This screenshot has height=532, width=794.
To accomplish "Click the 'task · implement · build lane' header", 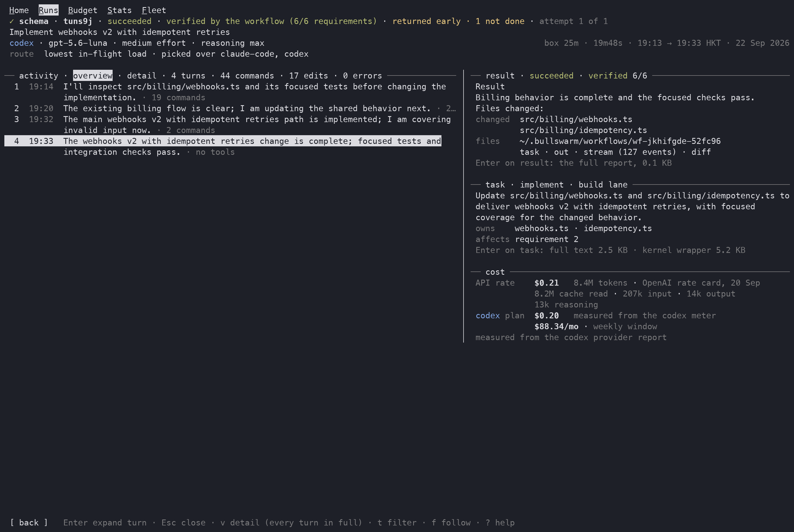I will click(557, 185).
